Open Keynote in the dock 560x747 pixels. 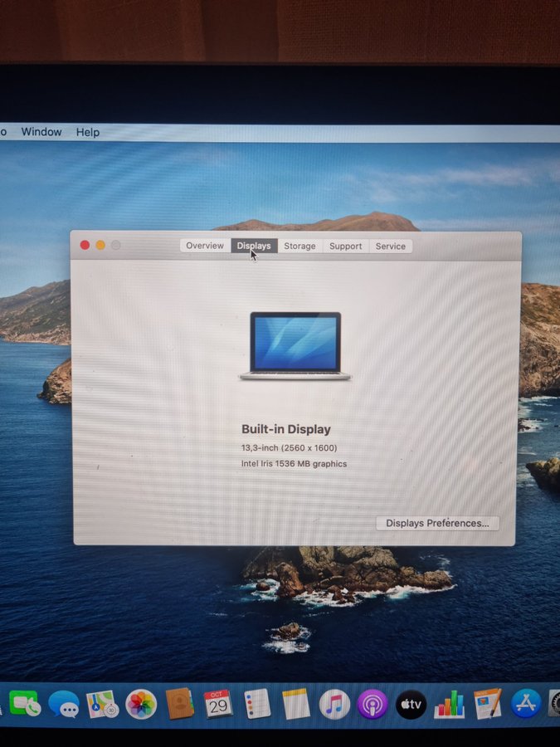pos(488,704)
